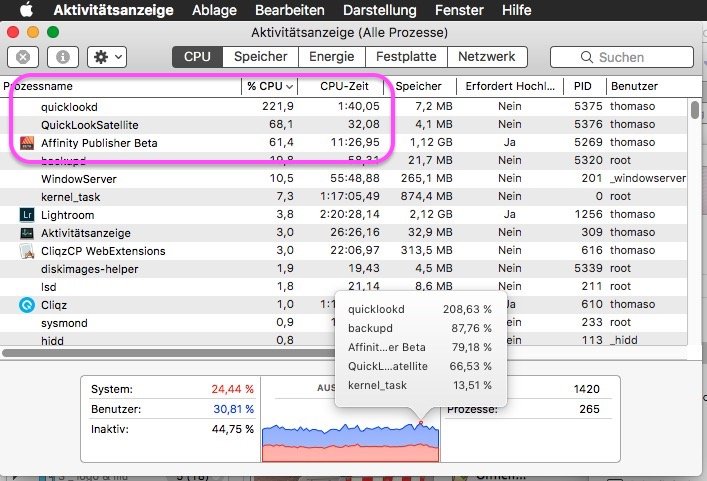The image size is (707, 481).
Task: Click the thread count value 1420
Action: tap(587, 389)
